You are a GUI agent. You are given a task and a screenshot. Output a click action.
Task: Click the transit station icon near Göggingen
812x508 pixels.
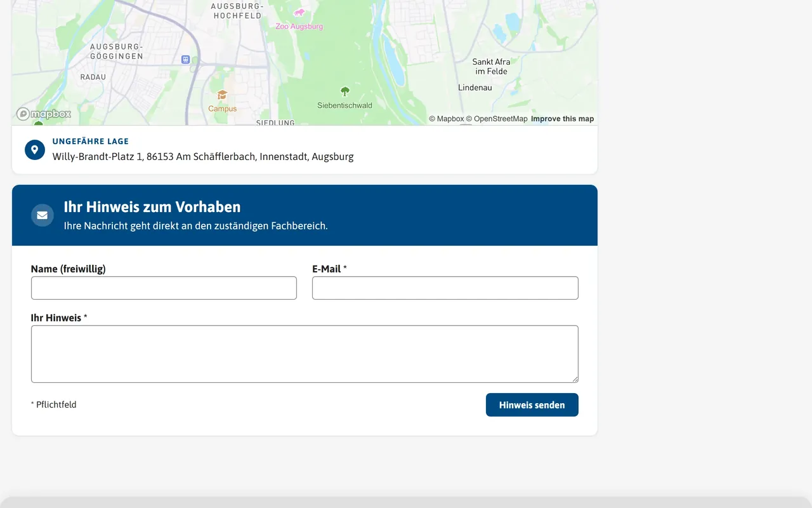(185, 59)
